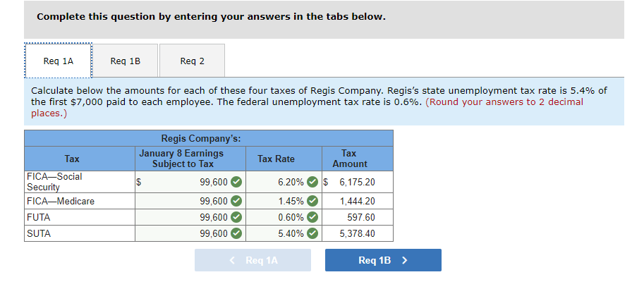644x289 pixels.
Task: Click the disabled previous Req 1A button
Action: pos(253,260)
